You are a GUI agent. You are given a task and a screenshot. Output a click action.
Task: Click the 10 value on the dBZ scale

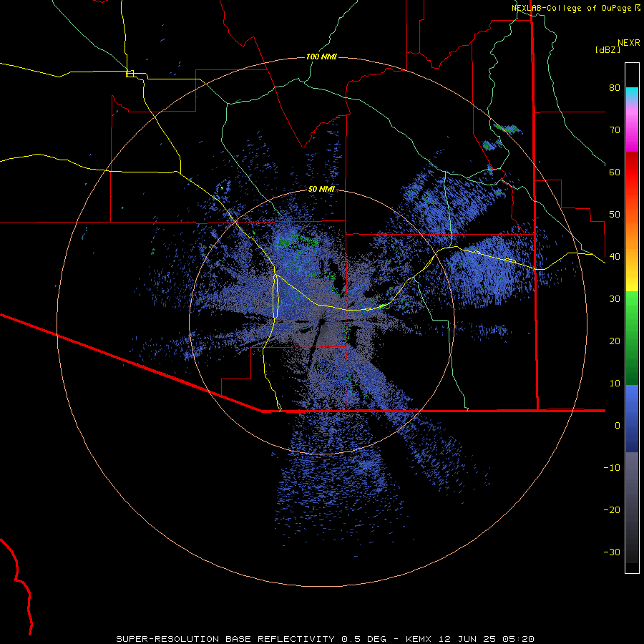point(615,384)
